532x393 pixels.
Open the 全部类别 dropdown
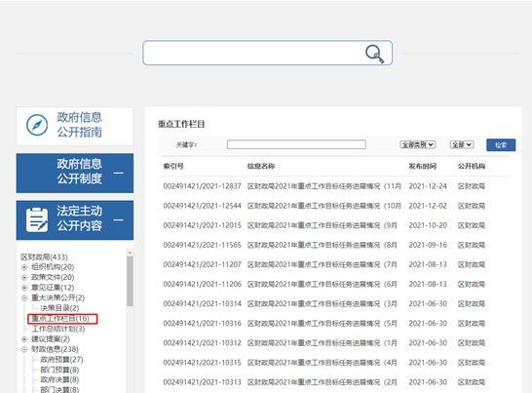pos(418,144)
